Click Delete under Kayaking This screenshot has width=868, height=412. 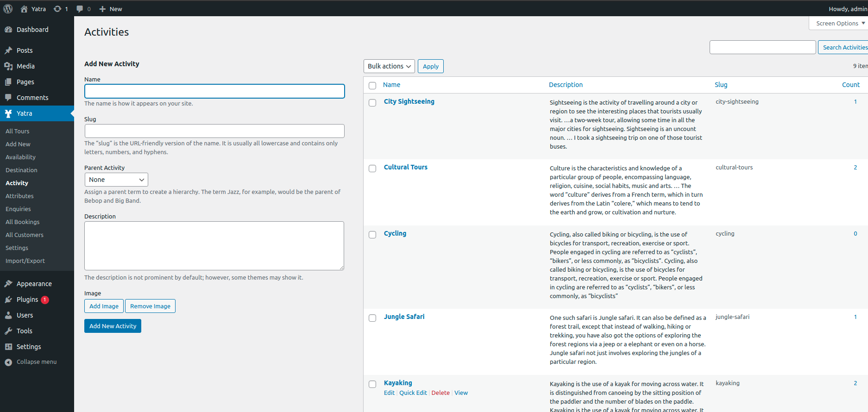point(440,393)
